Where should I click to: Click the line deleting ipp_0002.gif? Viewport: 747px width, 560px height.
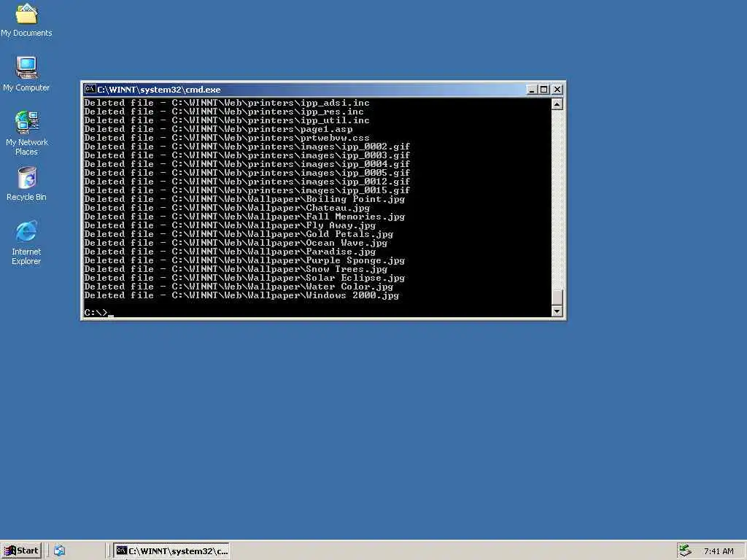pos(247,147)
